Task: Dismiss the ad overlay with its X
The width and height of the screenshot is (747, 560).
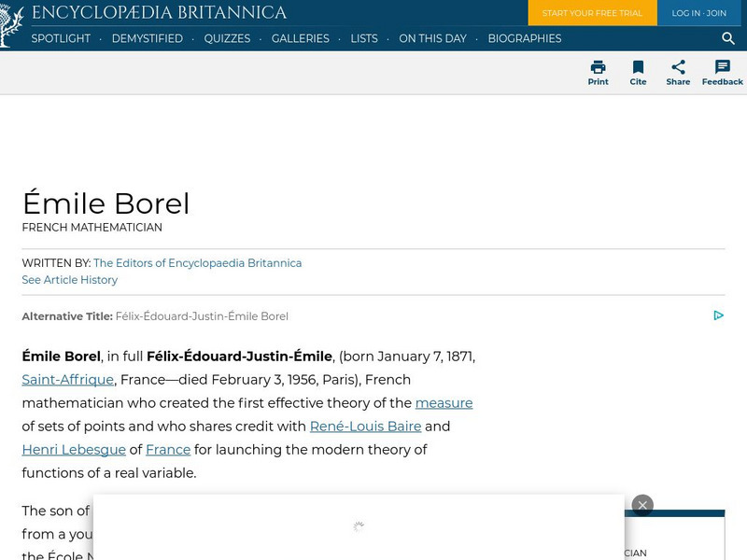Action: [641, 505]
